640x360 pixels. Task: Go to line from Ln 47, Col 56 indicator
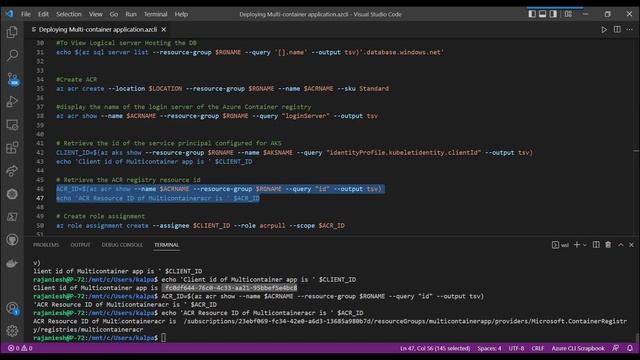435,348
